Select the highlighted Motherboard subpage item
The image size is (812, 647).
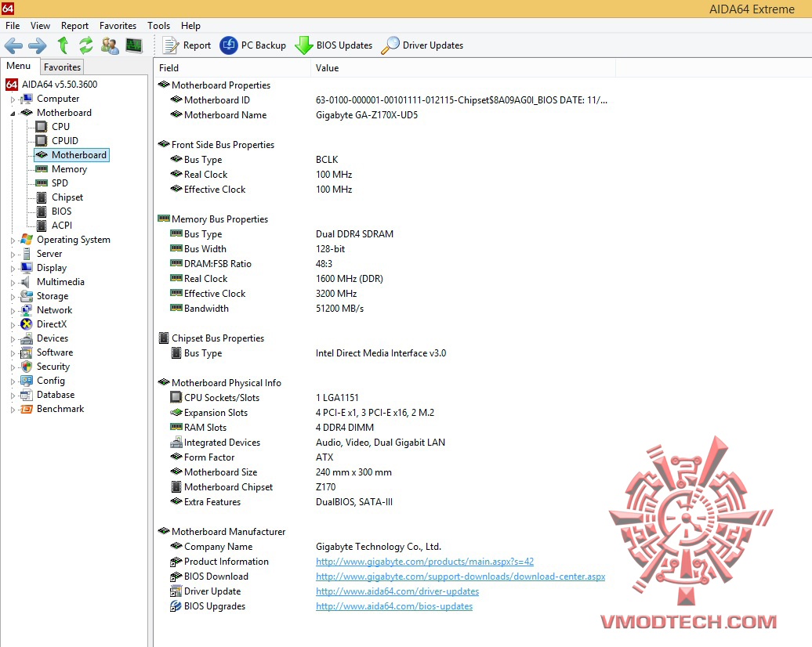point(71,155)
